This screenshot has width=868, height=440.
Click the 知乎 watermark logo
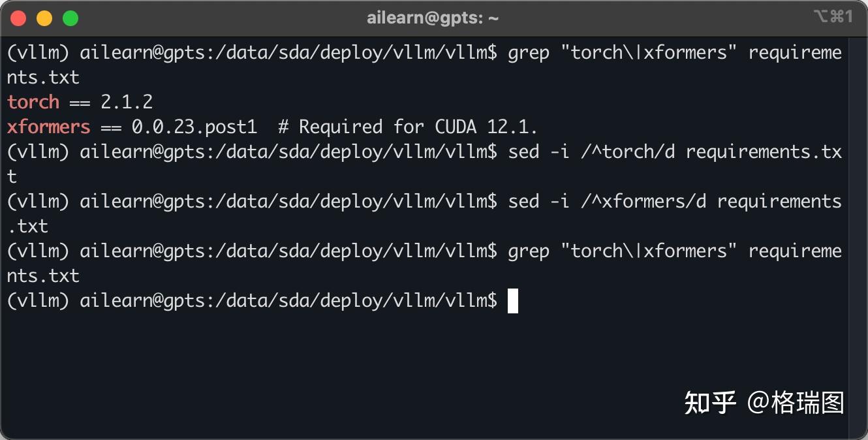[x=710, y=403]
